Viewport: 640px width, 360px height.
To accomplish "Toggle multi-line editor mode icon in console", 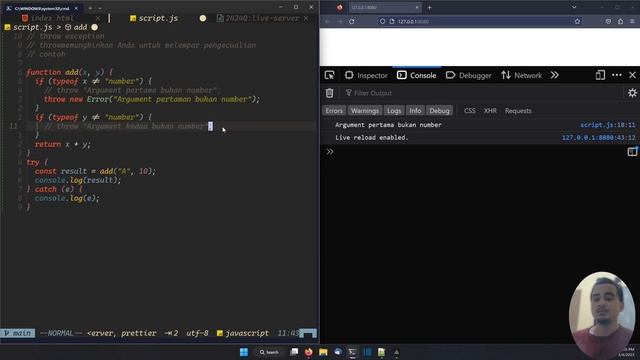I will coord(632,152).
